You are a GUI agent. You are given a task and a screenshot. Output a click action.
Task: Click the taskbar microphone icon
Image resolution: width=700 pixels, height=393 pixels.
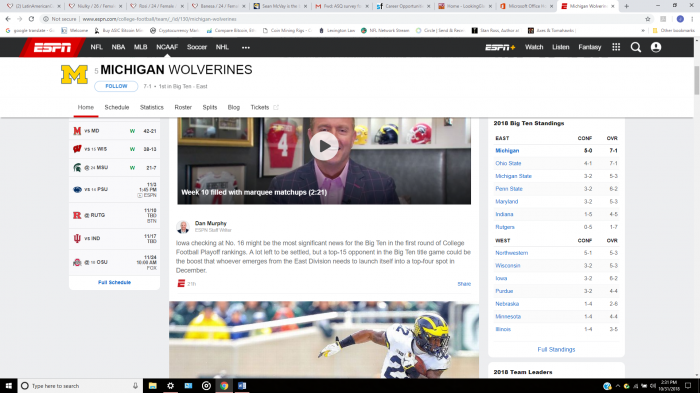point(135,386)
